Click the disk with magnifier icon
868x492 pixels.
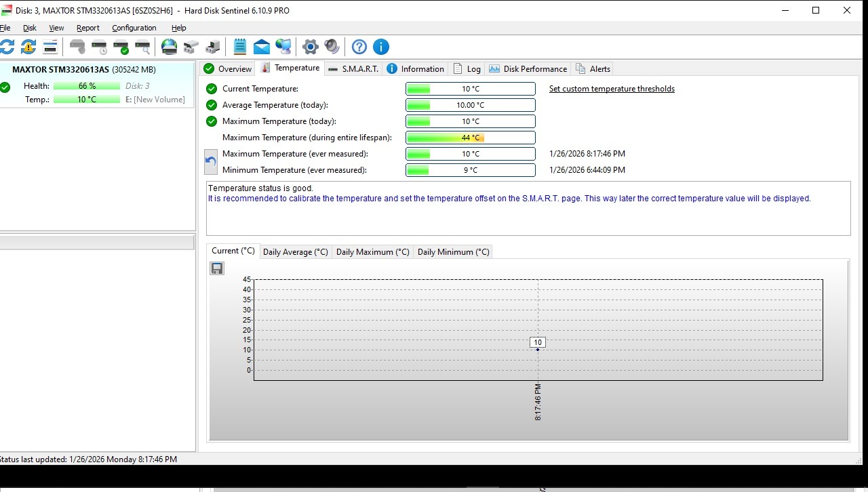click(142, 47)
